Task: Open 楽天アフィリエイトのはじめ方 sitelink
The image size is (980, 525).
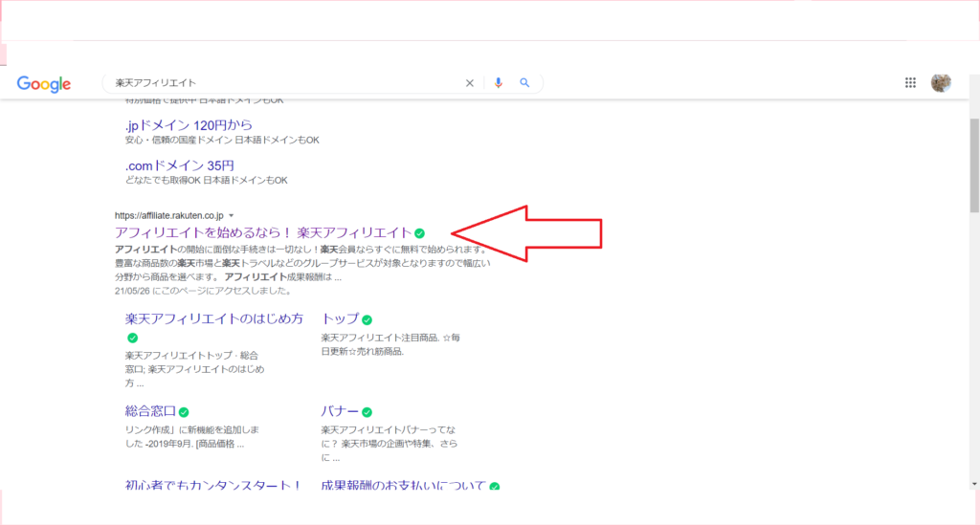Action: [x=213, y=319]
